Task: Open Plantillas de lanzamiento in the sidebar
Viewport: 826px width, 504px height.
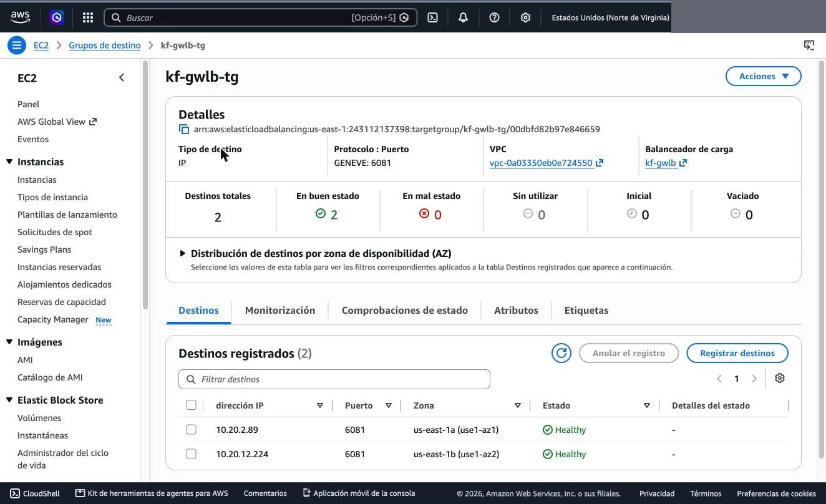Action: click(67, 215)
